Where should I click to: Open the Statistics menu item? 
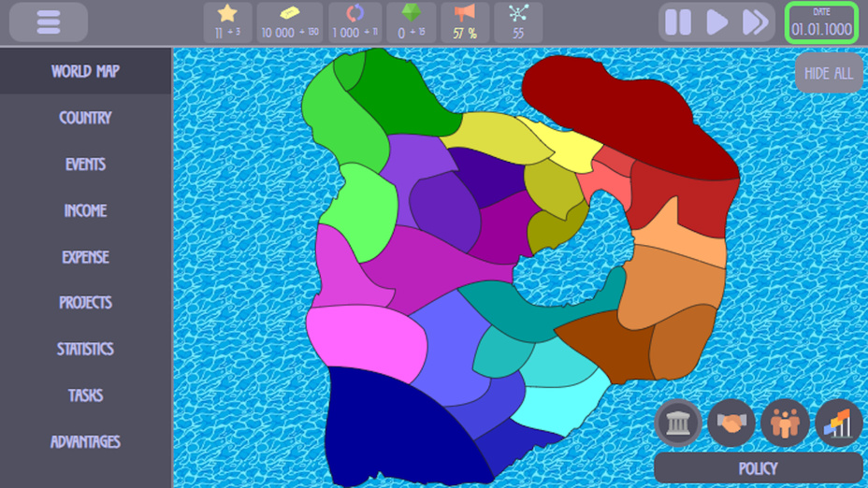pyautogui.click(x=85, y=349)
